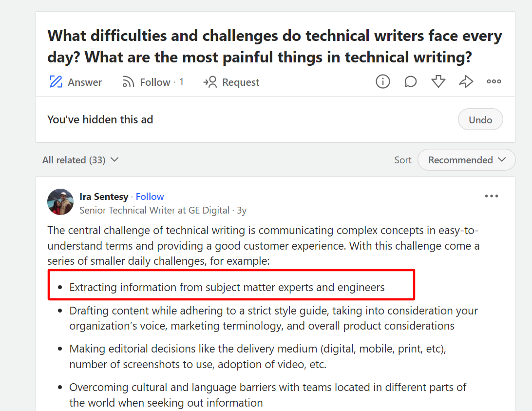
Task: Share the question via the share arrow icon
Action: click(x=466, y=81)
